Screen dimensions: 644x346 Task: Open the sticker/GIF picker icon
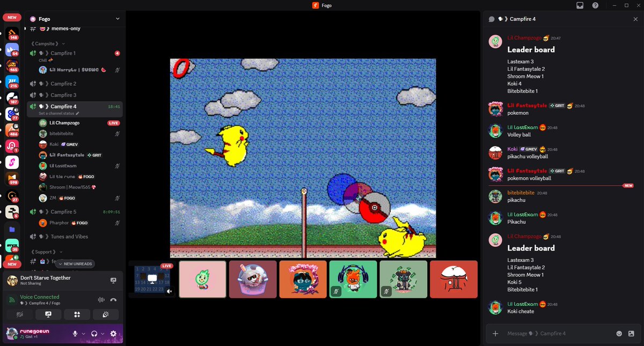coord(631,334)
